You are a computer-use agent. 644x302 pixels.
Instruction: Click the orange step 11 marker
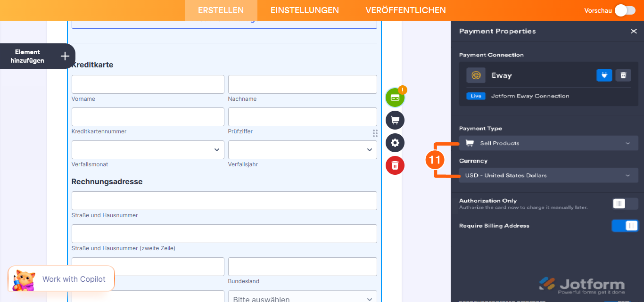coord(436,159)
